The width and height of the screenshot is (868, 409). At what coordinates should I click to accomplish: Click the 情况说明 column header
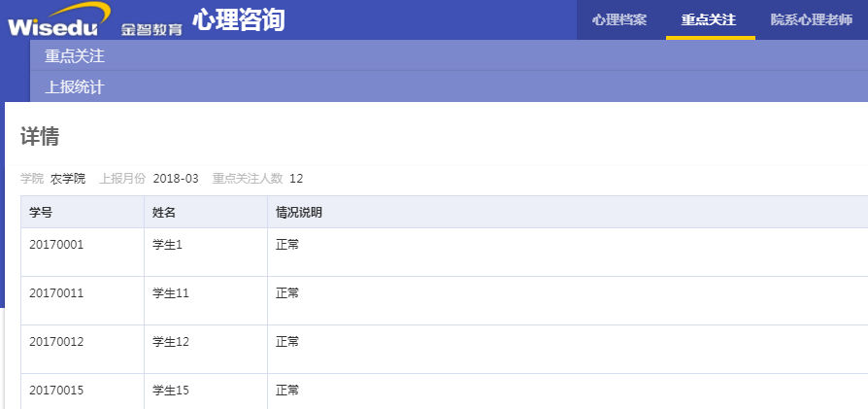(x=567, y=212)
